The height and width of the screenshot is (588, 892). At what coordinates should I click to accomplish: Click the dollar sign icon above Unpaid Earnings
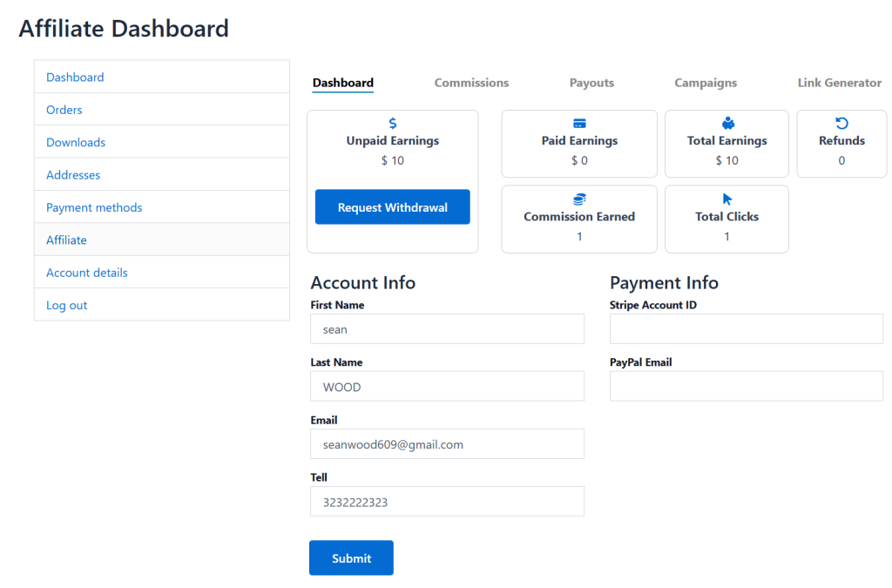click(x=393, y=124)
